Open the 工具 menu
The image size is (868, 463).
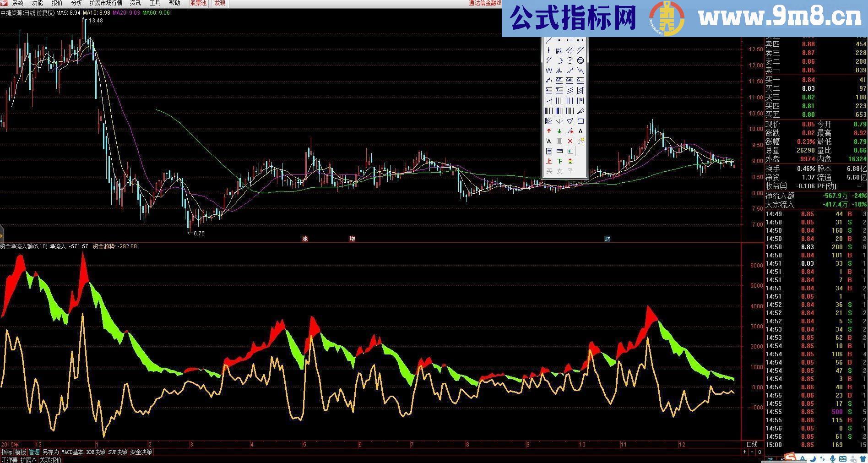153,3
